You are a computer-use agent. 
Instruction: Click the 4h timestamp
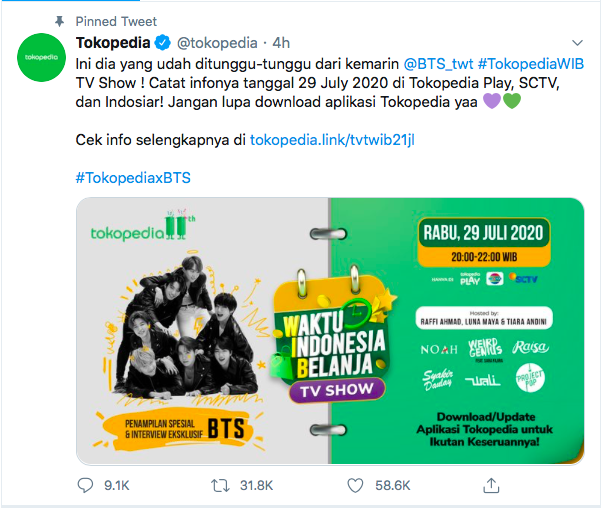tap(281, 43)
